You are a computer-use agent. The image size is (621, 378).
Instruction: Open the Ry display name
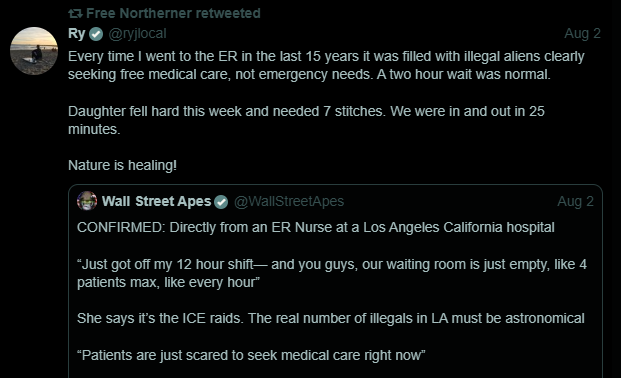pyautogui.click(x=76, y=33)
